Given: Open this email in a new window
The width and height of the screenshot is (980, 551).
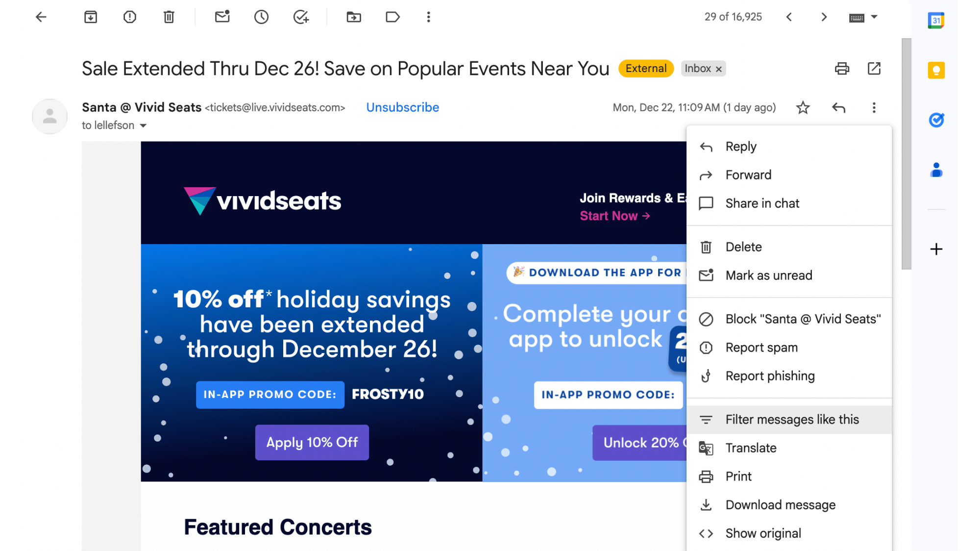Looking at the screenshot, I should click(874, 69).
